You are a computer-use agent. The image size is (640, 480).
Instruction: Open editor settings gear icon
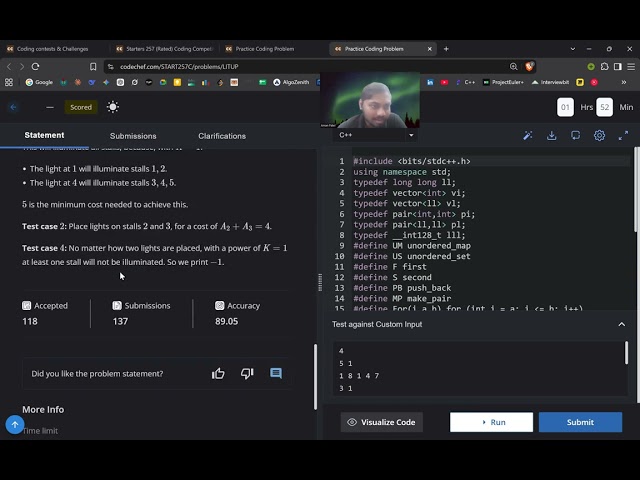599,136
